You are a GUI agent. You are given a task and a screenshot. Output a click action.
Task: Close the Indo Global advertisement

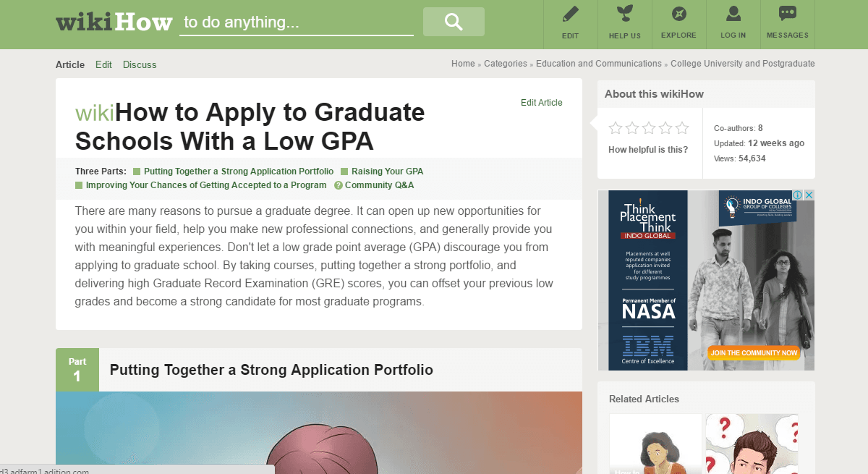[x=809, y=195]
